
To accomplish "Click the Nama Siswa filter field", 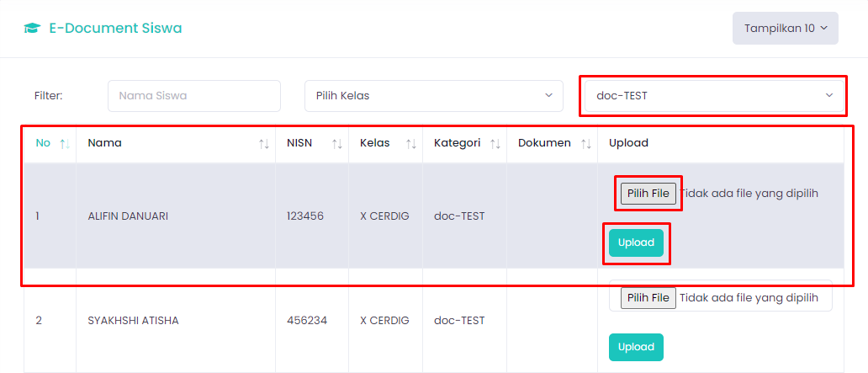I will pyautogui.click(x=194, y=96).
